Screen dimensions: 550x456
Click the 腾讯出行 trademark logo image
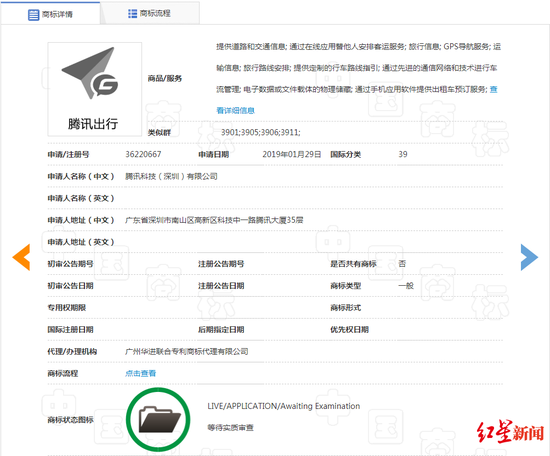(95, 89)
